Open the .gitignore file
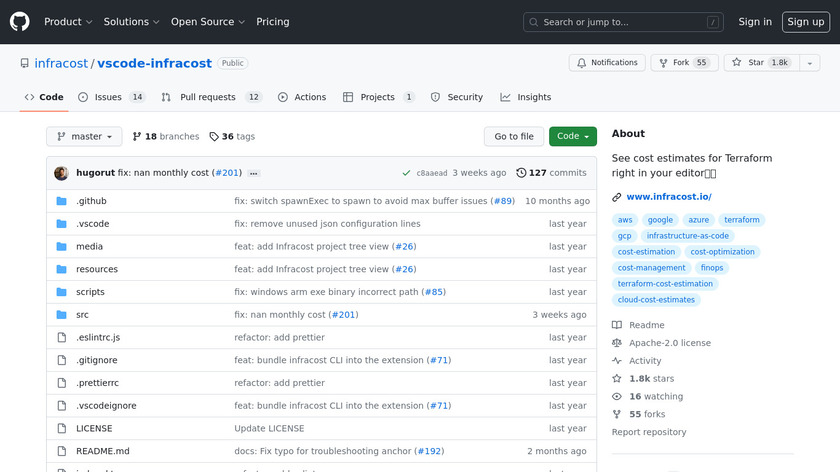This screenshot has width=840, height=472. [96, 360]
